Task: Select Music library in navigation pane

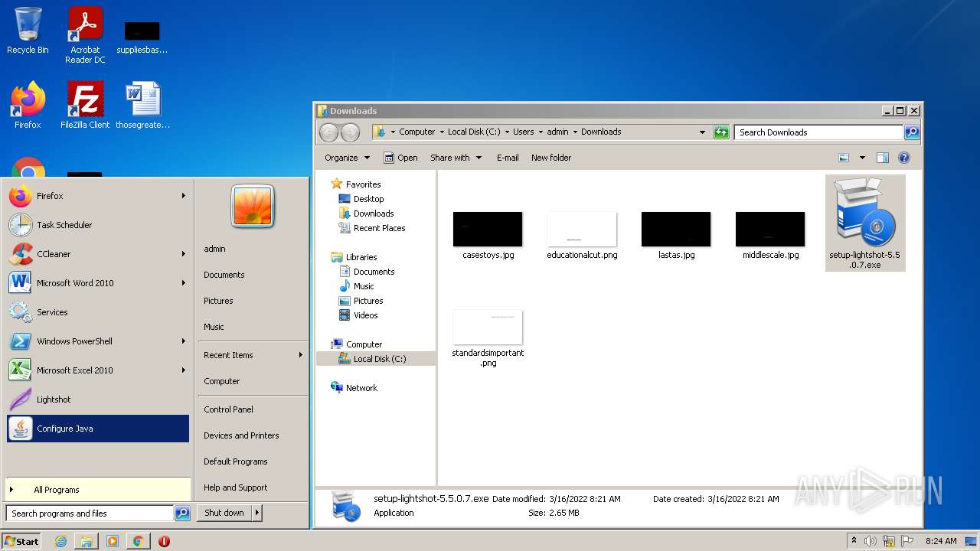Action: tap(364, 286)
